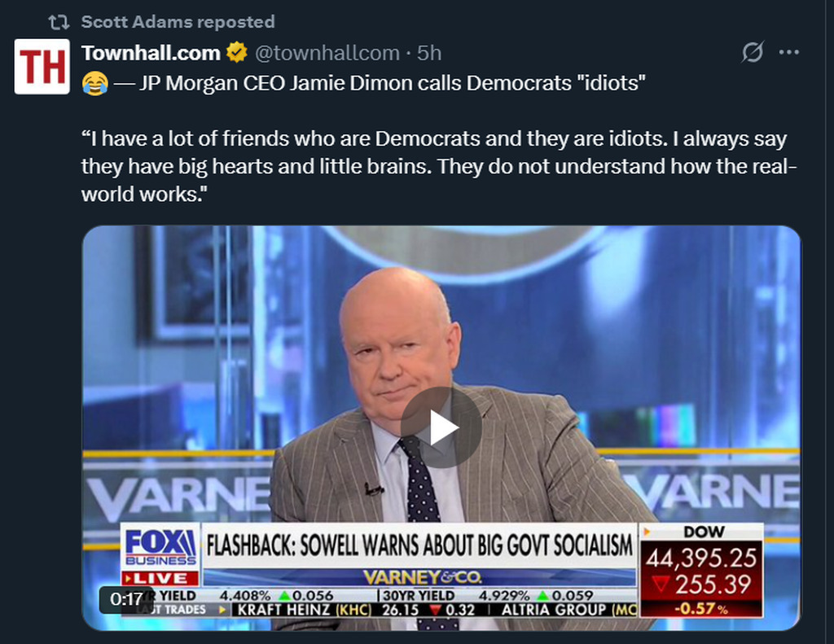Open the three-dot More options menu
The height and width of the screenshot is (644, 834).
coord(788,53)
